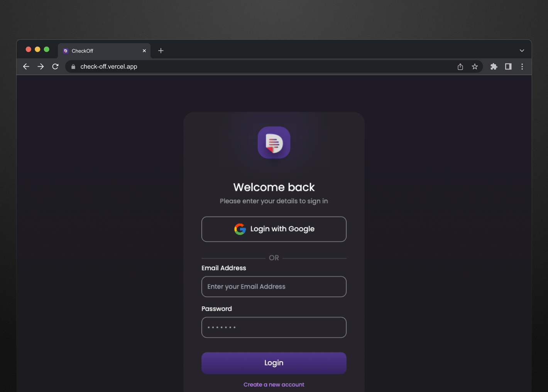This screenshot has width=548, height=392.
Task: Reload the CheckOff page
Action: coord(55,67)
